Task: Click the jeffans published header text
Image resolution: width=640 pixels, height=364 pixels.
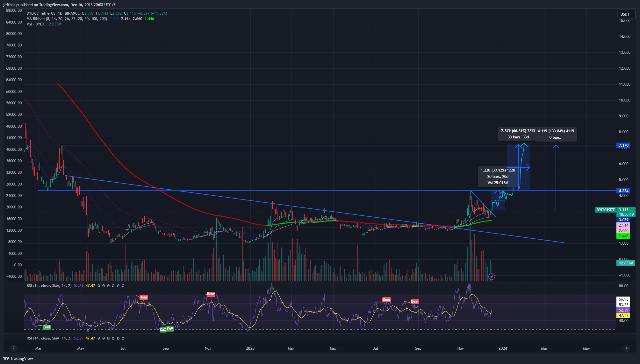Action: (60, 5)
